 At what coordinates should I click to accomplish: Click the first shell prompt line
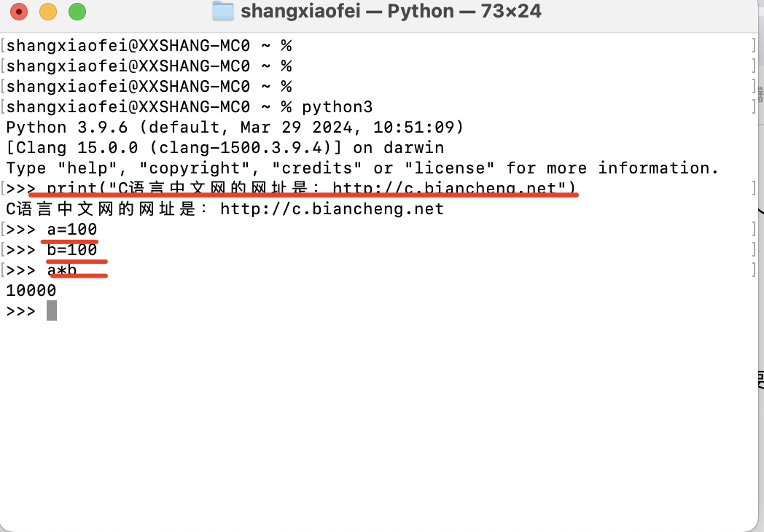pos(149,45)
